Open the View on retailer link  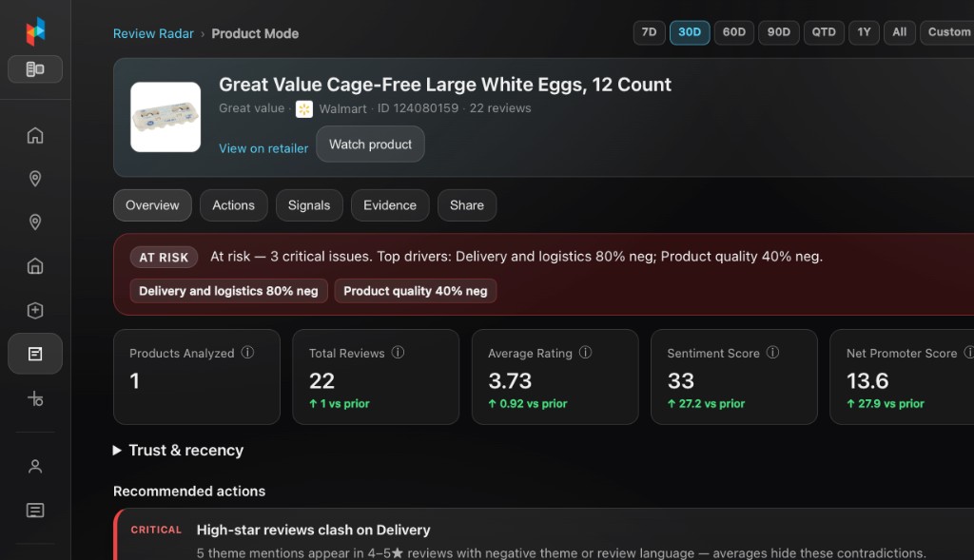tap(263, 148)
